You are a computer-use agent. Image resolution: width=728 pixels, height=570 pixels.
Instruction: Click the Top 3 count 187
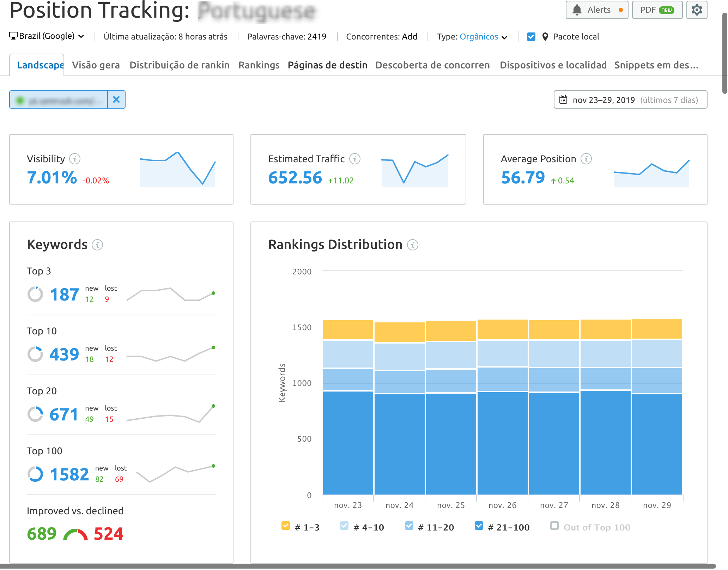click(65, 295)
